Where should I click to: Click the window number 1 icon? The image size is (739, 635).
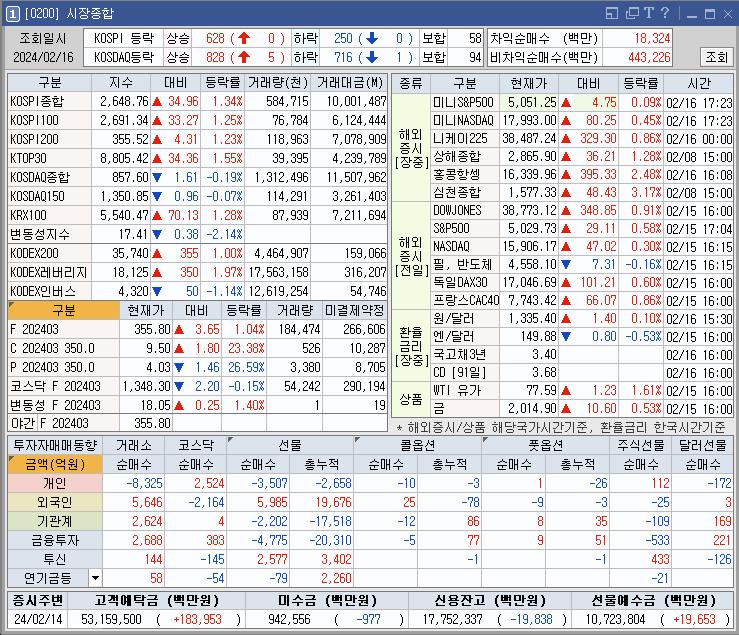point(12,14)
